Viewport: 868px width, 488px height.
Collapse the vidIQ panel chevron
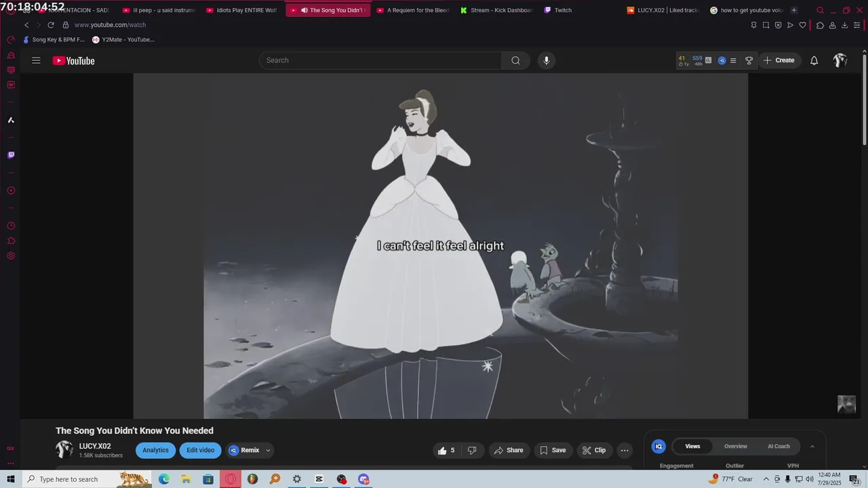pyautogui.click(x=812, y=446)
